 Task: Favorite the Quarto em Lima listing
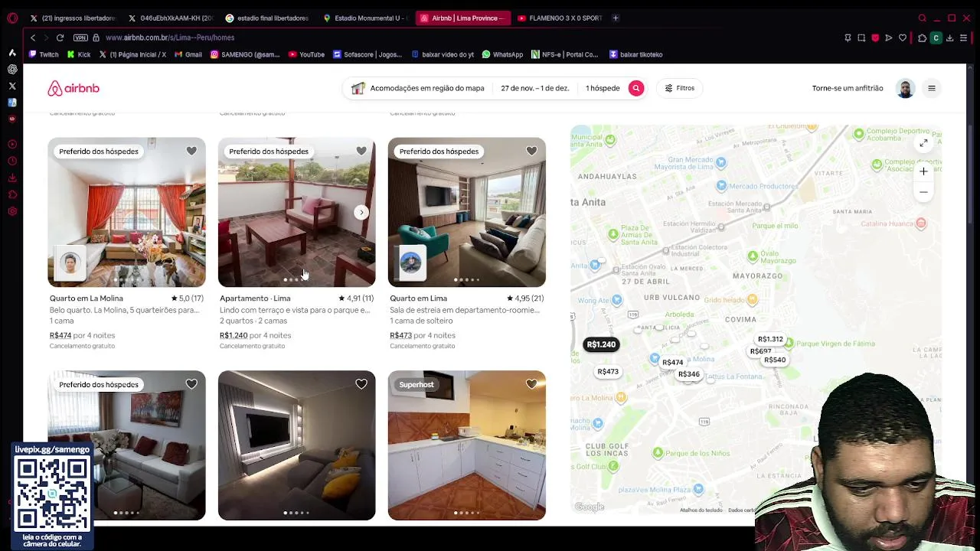pyautogui.click(x=531, y=152)
